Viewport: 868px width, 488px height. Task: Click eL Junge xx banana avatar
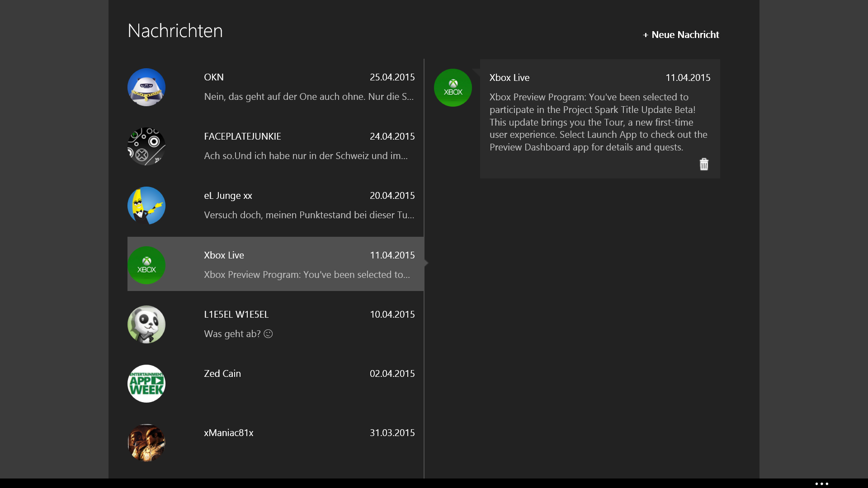coord(146,206)
